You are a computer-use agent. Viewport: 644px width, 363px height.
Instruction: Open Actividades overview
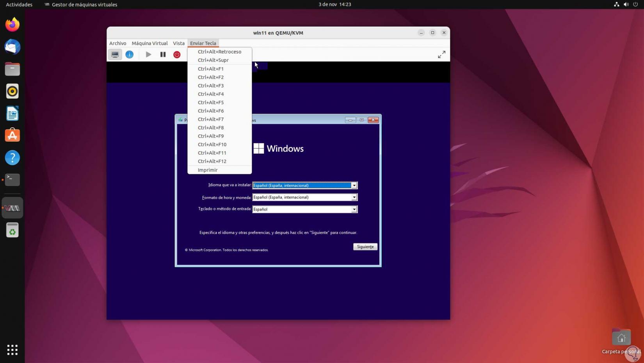[19, 5]
